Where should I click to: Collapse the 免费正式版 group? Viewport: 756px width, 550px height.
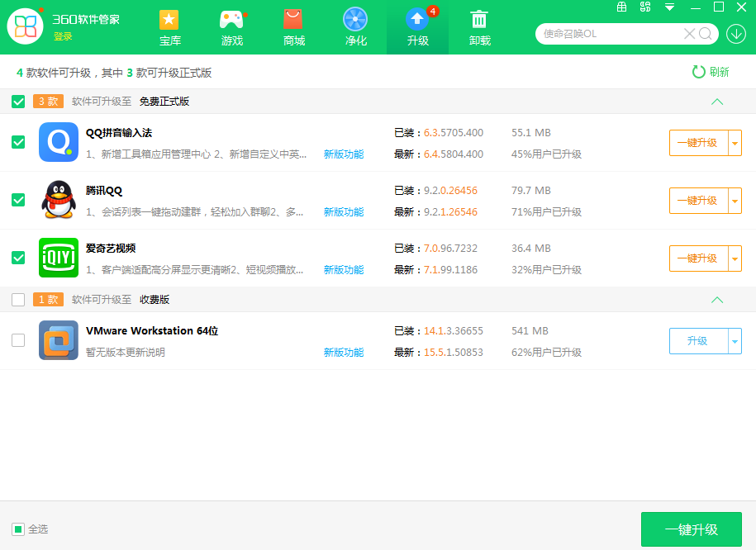(x=717, y=102)
